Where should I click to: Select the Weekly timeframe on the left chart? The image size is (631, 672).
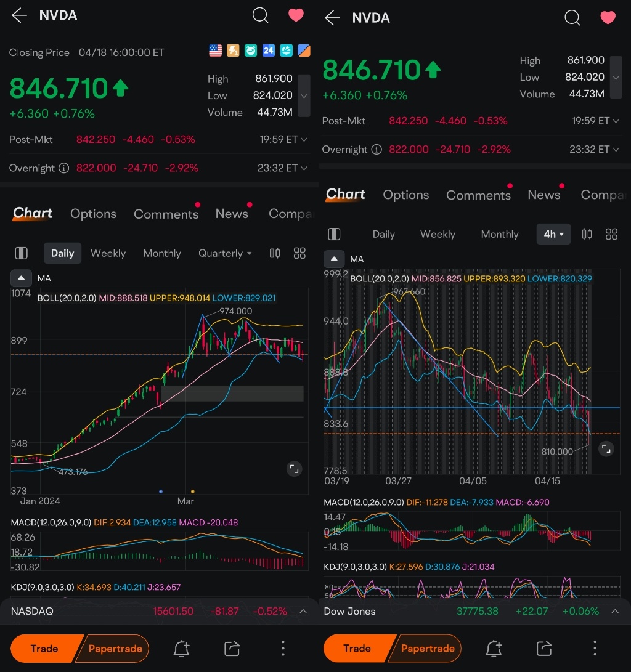tap(108, 253)
